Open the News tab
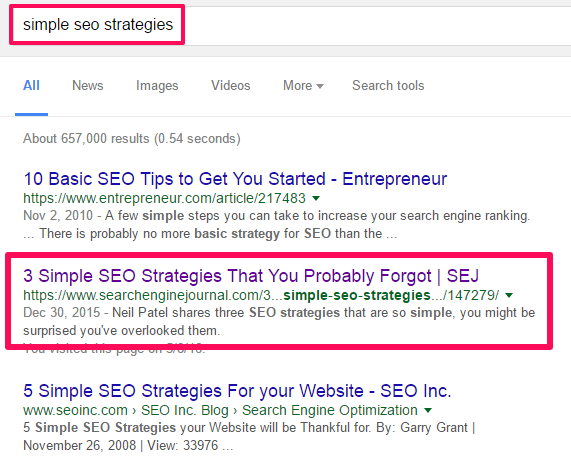The width and height of the screenshot is (571, 470). point(88,86)
